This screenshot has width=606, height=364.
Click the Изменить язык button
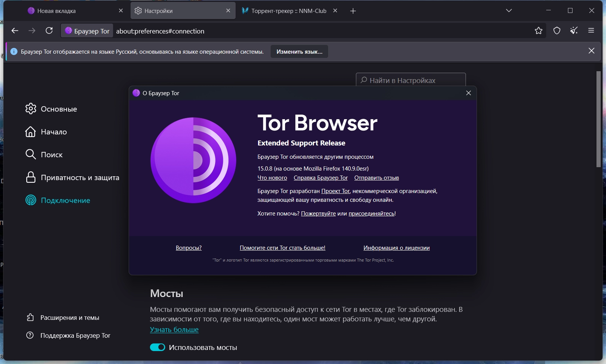coord(299,52)
